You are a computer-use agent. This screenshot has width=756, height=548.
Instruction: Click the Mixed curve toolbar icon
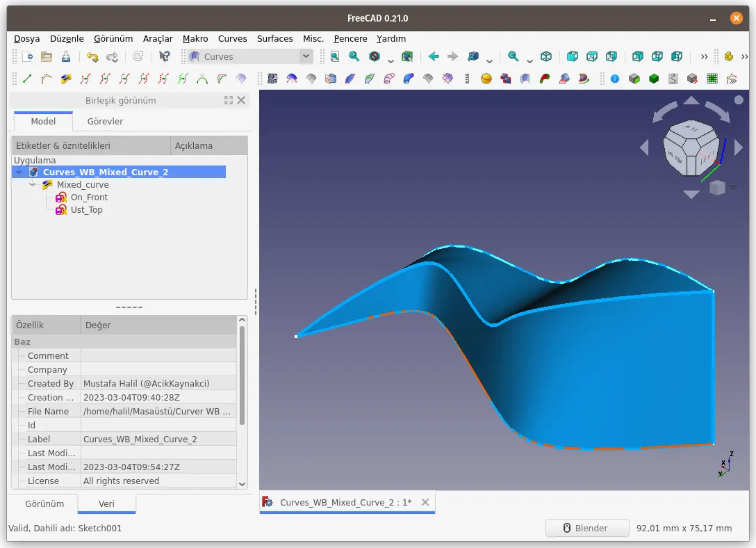(66, 79)
